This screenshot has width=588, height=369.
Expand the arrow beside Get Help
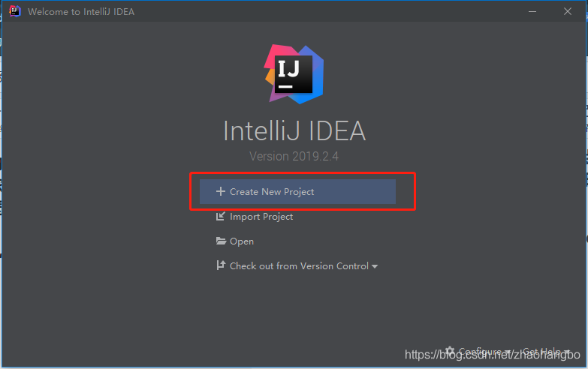[567, 352]
